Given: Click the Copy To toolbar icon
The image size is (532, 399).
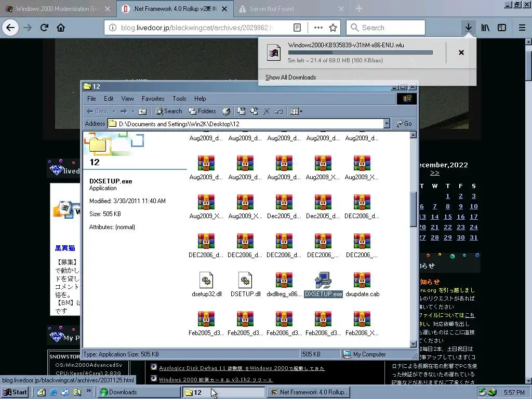Looking at the screenshot, I should [254, 111].
